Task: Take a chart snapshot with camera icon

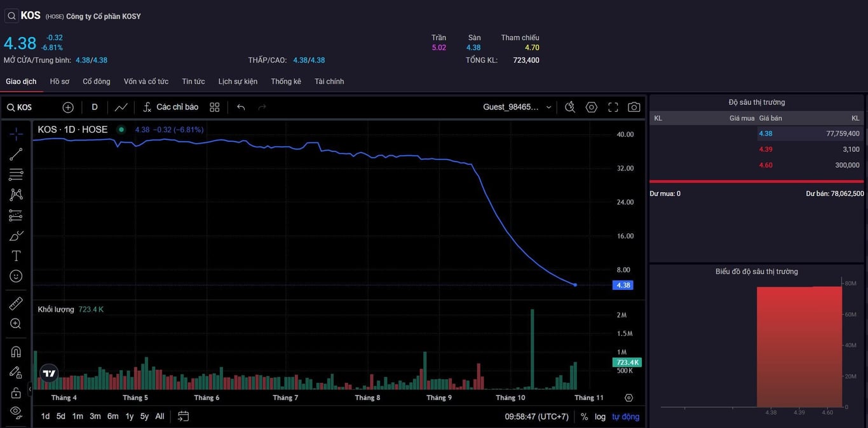Action: pyautogui.click(x=634, y=107)
